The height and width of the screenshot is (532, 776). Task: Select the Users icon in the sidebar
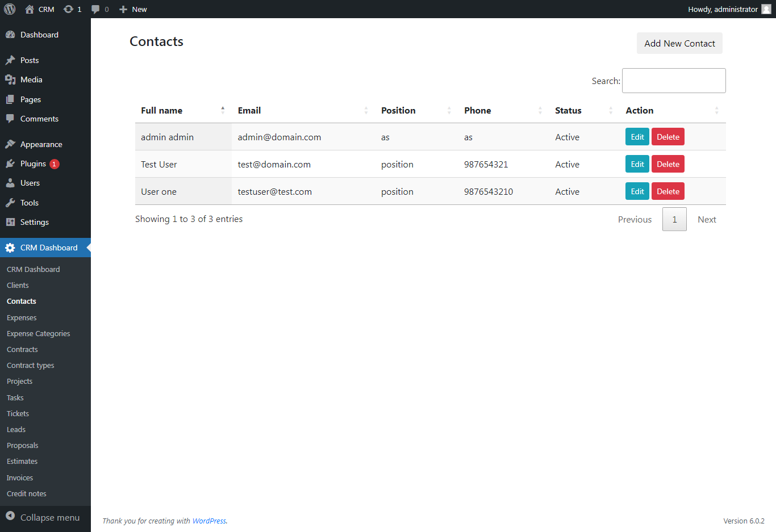pos(11,183)
